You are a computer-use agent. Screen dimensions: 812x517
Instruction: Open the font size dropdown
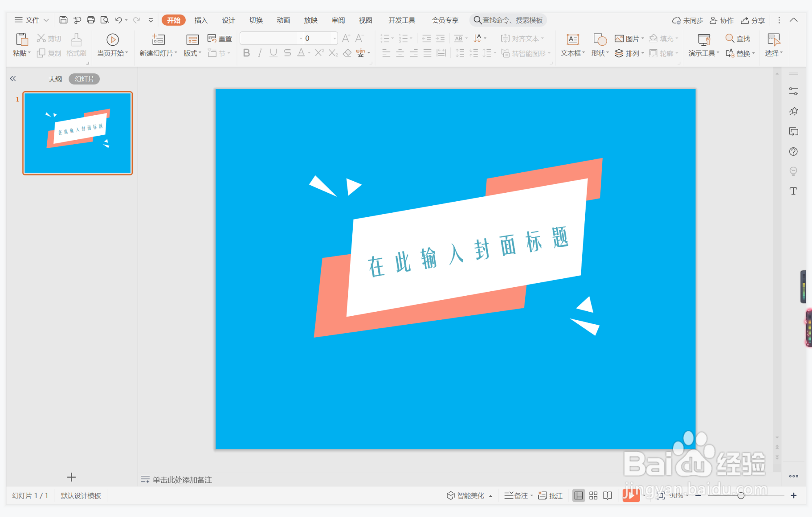[334, 38]
